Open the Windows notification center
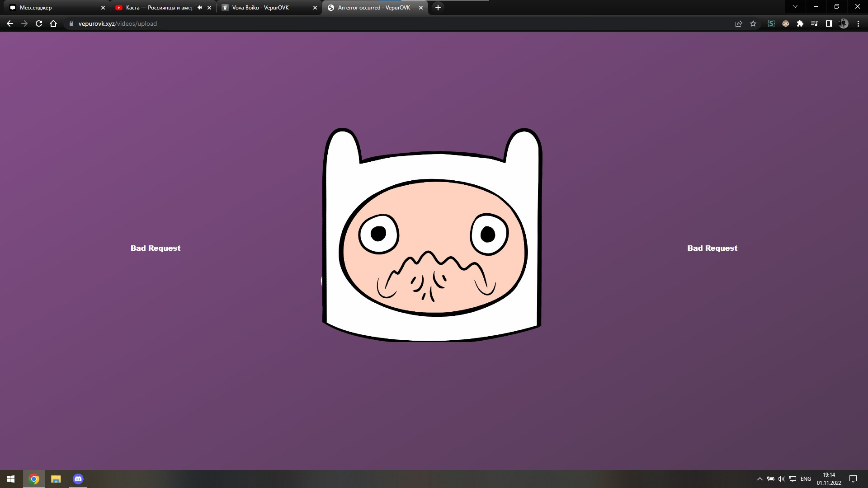The height and width of the screenshot is (488, 868). coord(853,479)
